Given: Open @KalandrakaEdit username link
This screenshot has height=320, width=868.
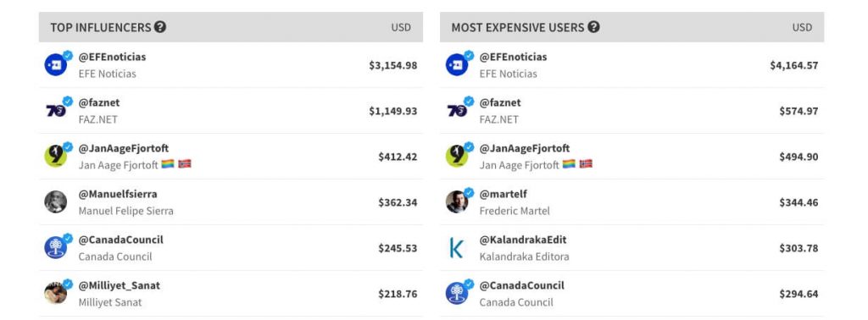Looking at the screenshot, I should pyautogui.click(x=523, y=240).
